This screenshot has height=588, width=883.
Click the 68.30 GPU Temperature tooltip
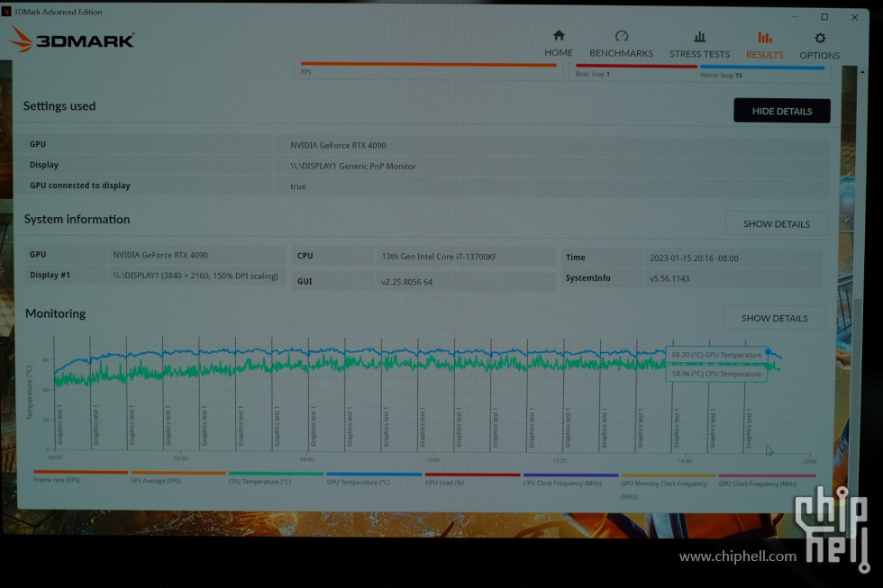716,355
